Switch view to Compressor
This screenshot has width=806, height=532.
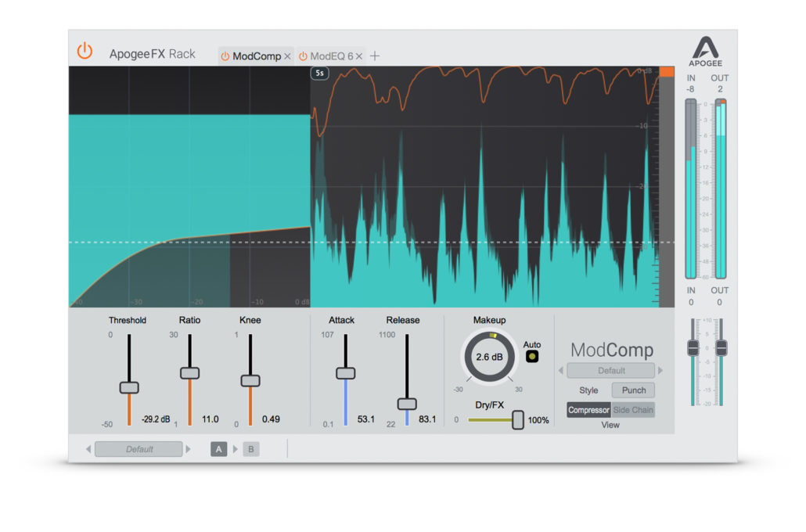point(588,410)
